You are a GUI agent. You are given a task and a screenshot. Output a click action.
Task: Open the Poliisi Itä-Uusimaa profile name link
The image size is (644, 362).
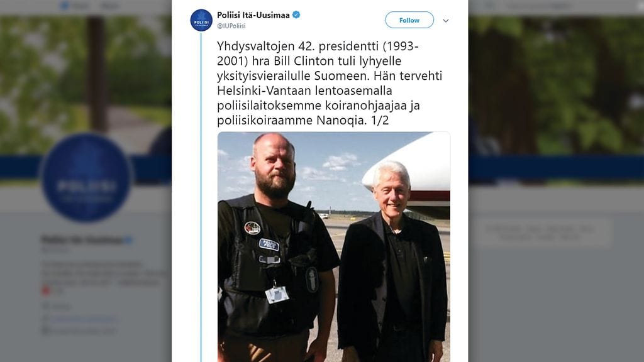253,15
